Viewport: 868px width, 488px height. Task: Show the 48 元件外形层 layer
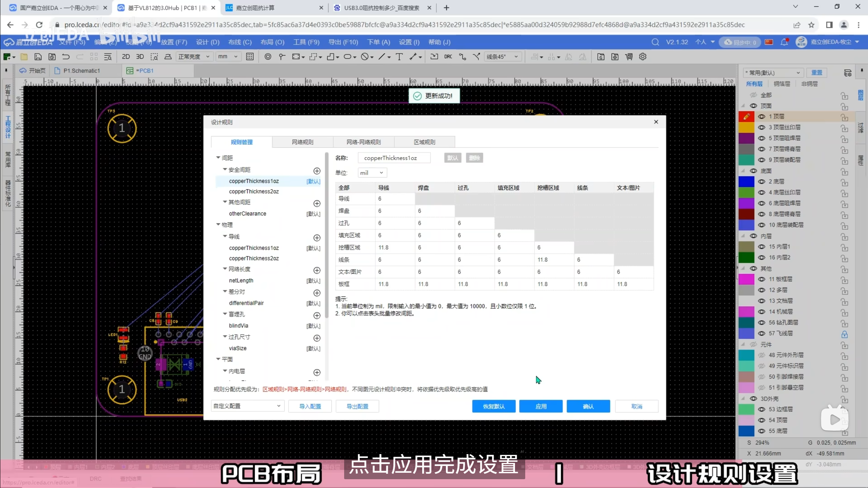coord(762,355)
